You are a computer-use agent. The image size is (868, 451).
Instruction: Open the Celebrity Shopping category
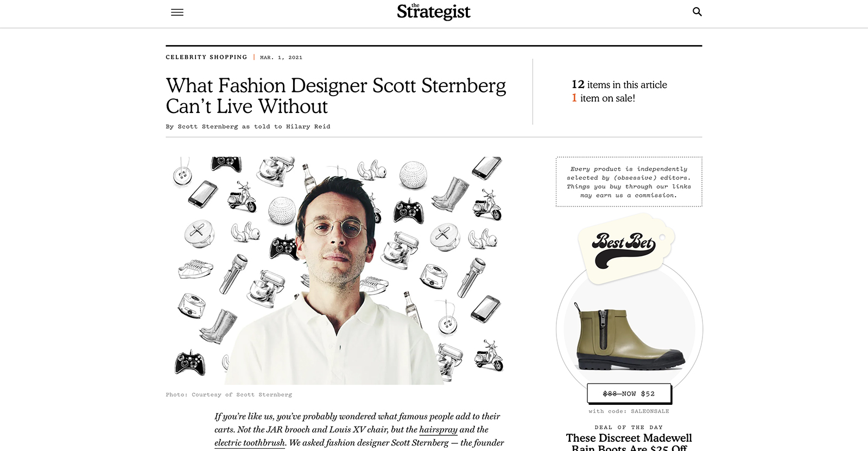(x=206, y=57)
